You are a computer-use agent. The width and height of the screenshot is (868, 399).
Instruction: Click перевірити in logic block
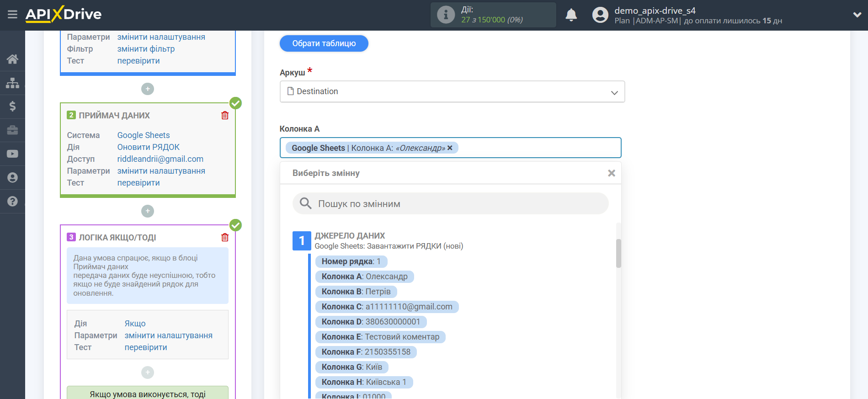click(146, 347)
